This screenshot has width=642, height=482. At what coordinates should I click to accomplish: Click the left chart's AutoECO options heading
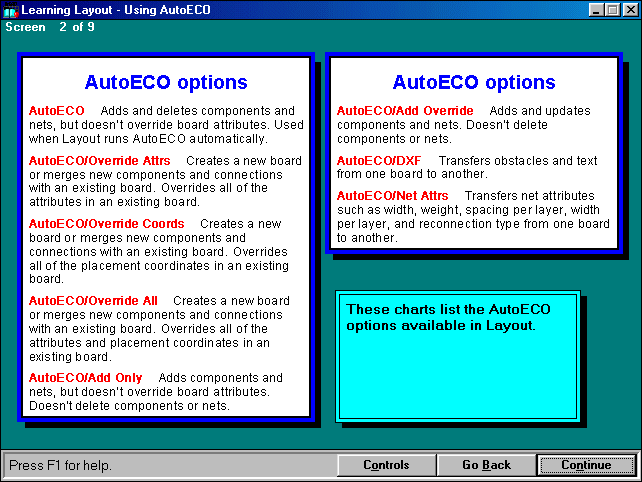166,83
